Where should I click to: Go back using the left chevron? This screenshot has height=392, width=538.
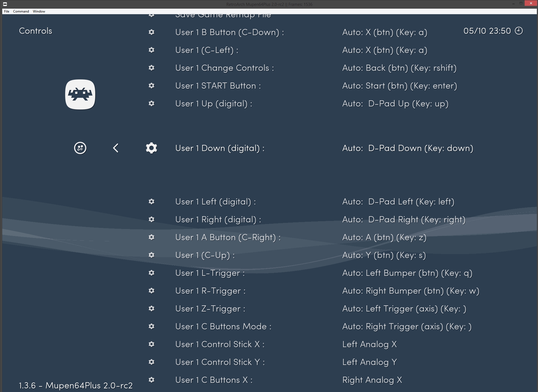pyautogui.click(x=116, y=148)
